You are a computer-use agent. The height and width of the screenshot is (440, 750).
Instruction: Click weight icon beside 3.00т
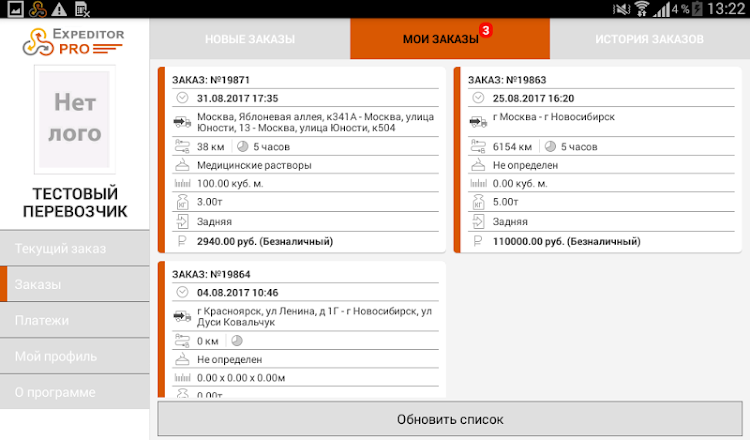coord(182,202)
